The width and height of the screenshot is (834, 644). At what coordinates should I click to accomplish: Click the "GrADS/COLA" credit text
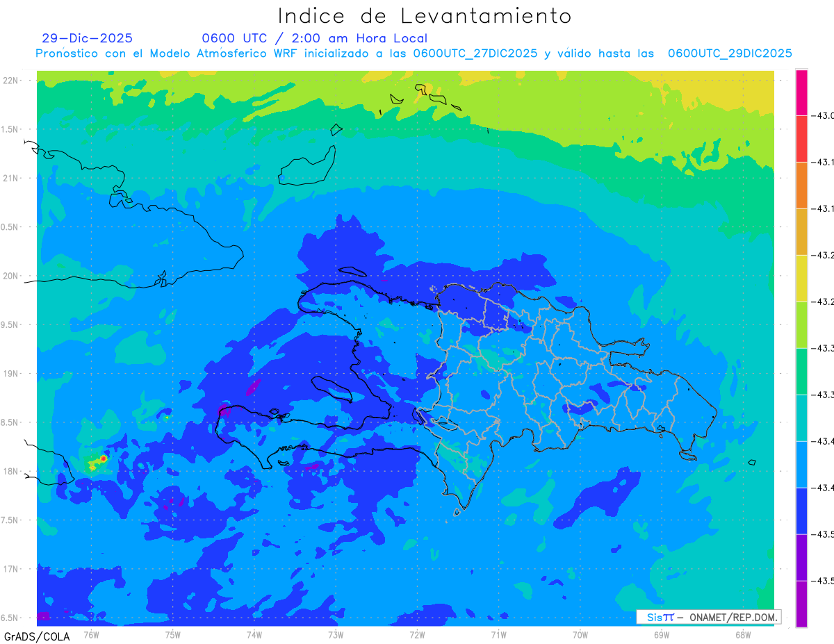(37, 636)
